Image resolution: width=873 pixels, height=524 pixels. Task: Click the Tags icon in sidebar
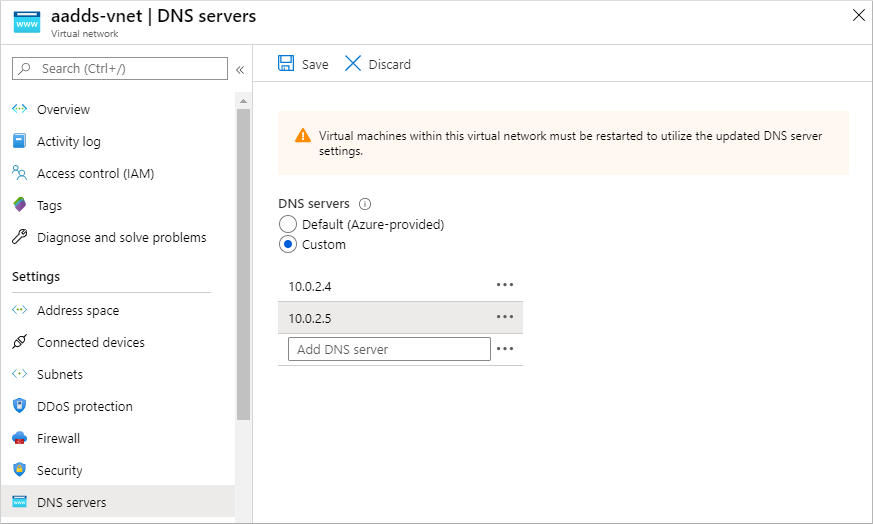19,205
